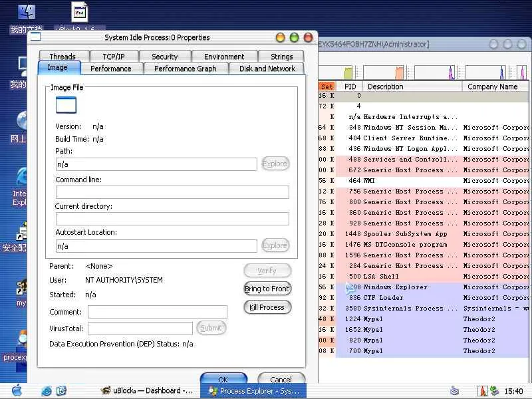Click the green tray icon beside clock
Viewport: 532px width, 399px height.
[494, 391]
